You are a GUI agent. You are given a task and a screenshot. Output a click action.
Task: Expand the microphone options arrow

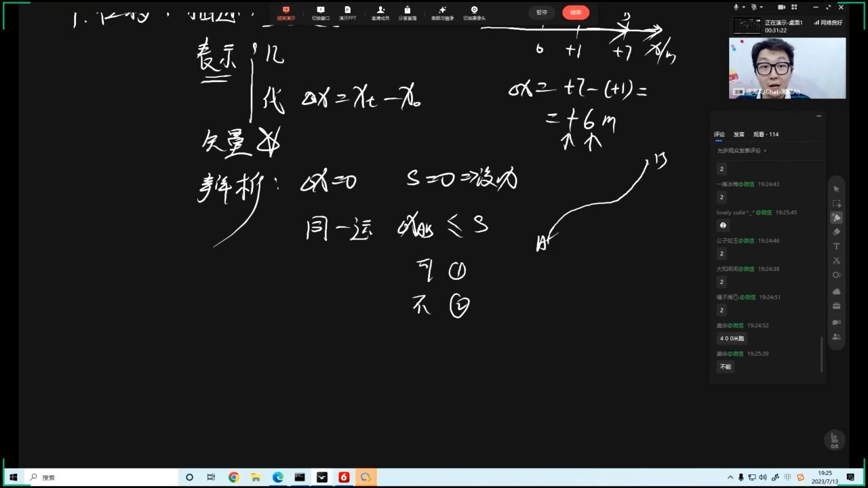click(x=743, y=7)
